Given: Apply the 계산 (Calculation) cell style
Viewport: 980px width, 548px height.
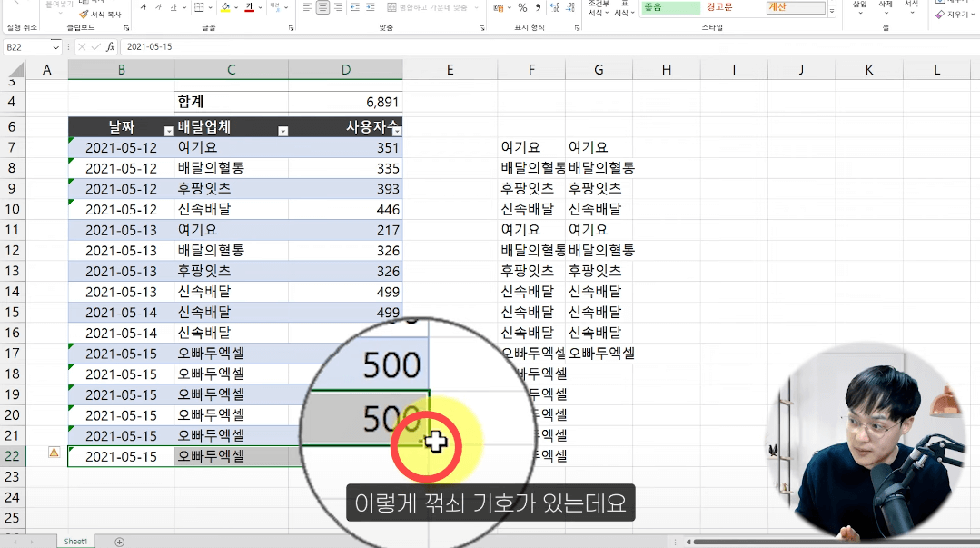Looking at the screenshot, I should [x=796, y=7].
